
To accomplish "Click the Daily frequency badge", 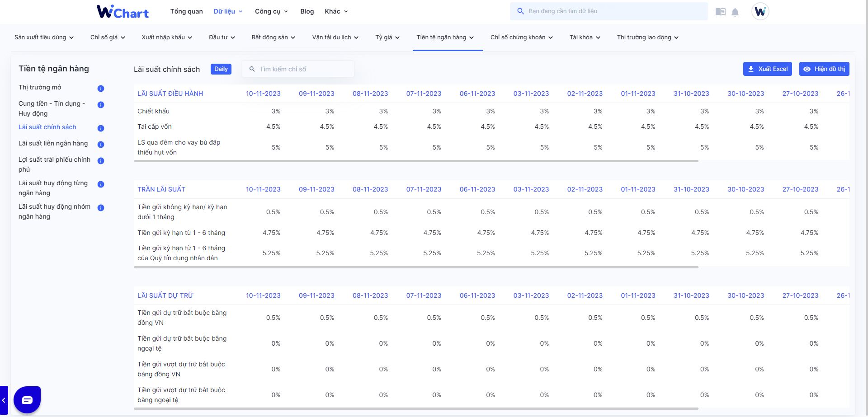I will (x=221, y=69).
